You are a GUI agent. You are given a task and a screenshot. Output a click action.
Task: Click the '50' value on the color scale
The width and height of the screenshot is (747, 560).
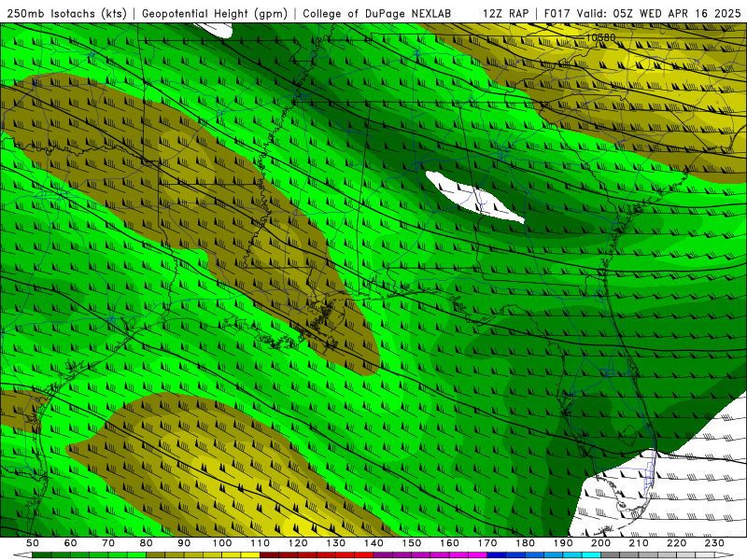coord(33,543)
